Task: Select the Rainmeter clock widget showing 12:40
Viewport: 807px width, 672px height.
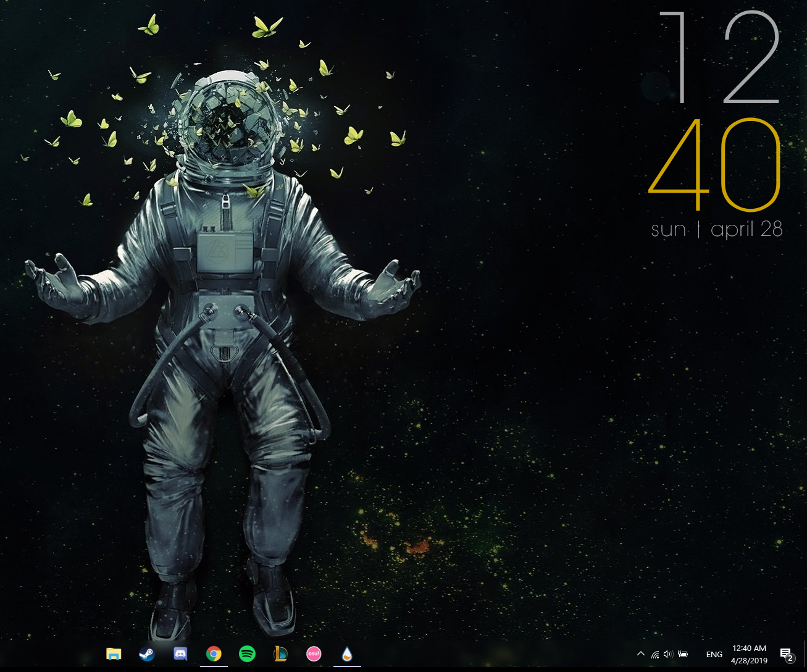Action: [x=716, y=124]
